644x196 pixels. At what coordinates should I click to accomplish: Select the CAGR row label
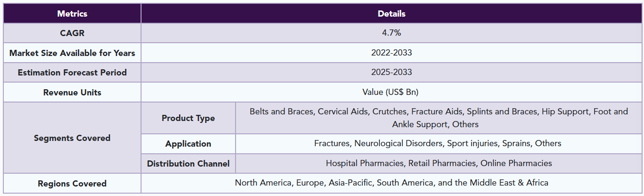[x=72, y=33]
